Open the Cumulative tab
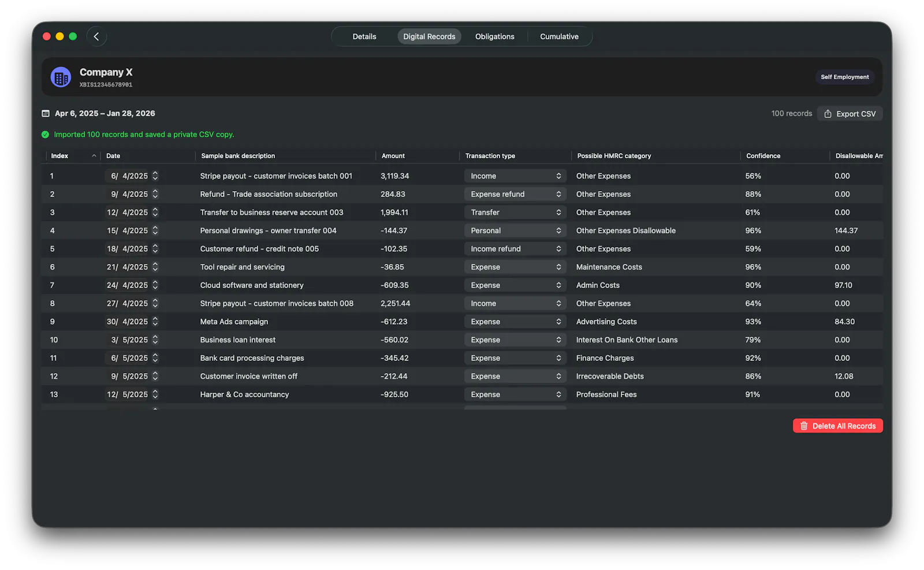The width and height of the screenshot is (924, 570). (559, 36)
